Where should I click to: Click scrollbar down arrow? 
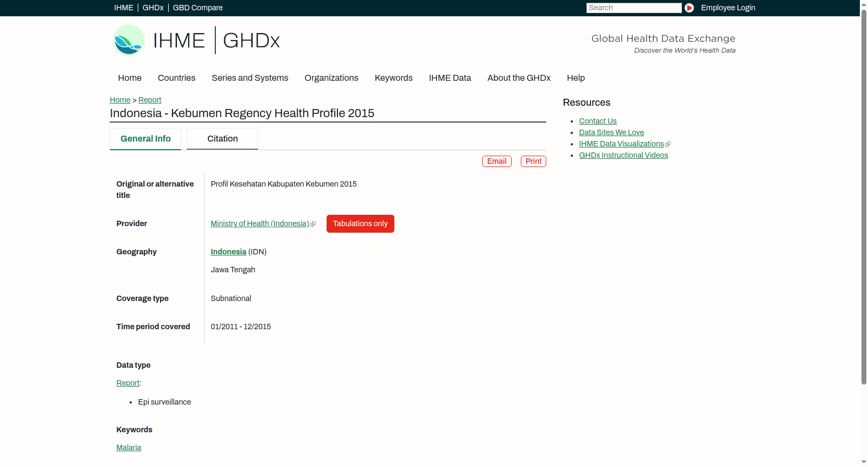point(864,463)
